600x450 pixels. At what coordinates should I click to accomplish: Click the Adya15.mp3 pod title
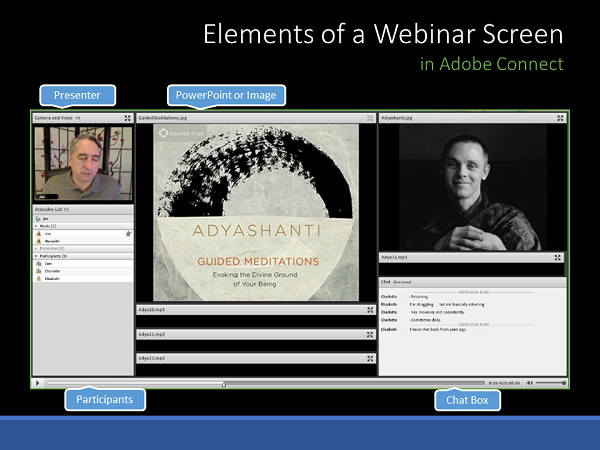click(x=394, y=257)
